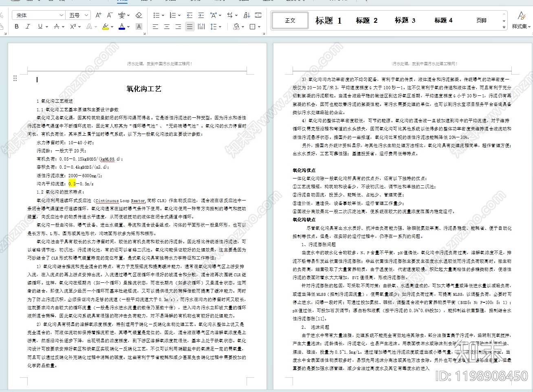Screen dimensions: 533x392
Task: Open the line spacing dropdown
Action: click(220, 26)
